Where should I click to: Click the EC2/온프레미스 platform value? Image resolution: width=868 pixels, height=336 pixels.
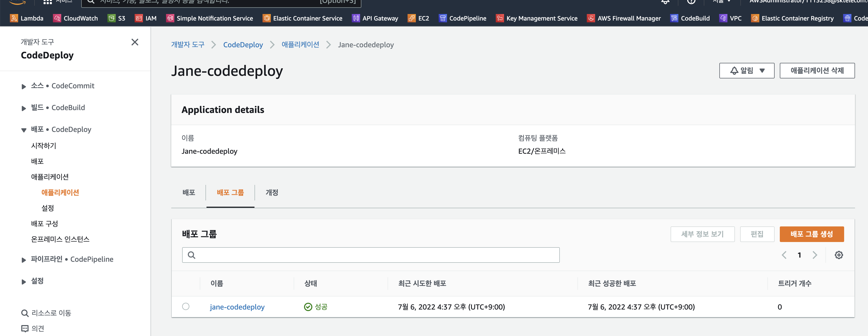(542, 151)
